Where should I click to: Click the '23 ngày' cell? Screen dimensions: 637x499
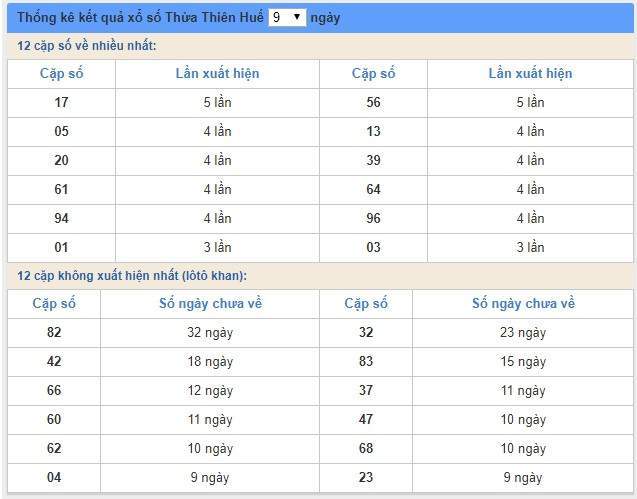523,332
